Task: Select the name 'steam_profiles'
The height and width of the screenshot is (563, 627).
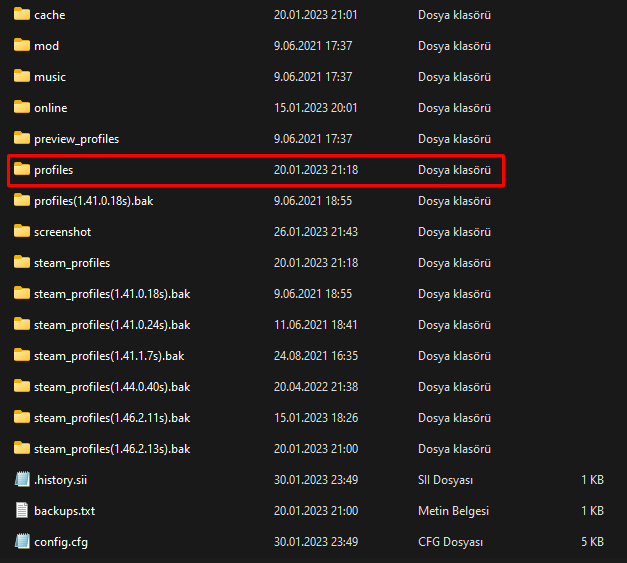Action: [72, 263]
